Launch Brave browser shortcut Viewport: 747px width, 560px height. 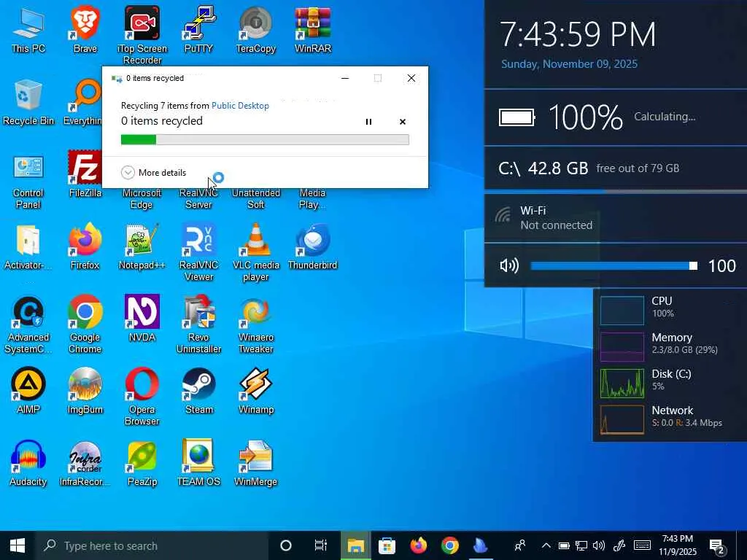(85, 31)
